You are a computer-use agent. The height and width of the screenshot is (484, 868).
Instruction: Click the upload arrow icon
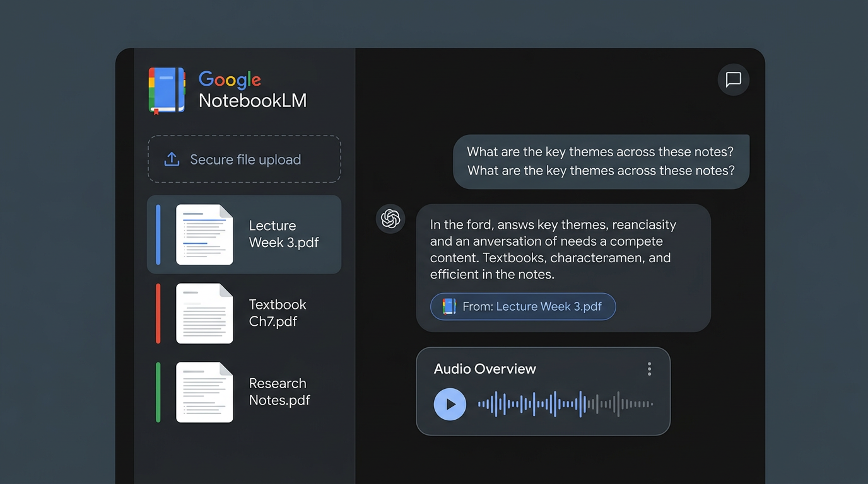point(172,159)
